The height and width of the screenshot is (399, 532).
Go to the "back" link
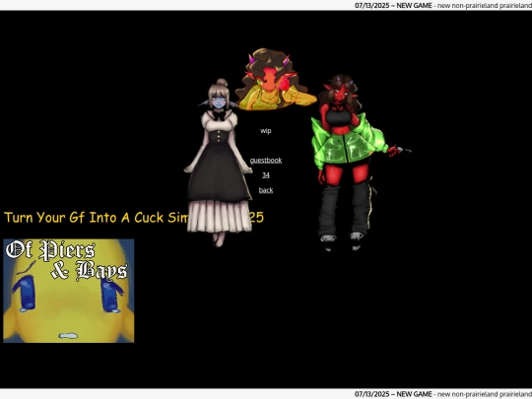click(266, 190)
